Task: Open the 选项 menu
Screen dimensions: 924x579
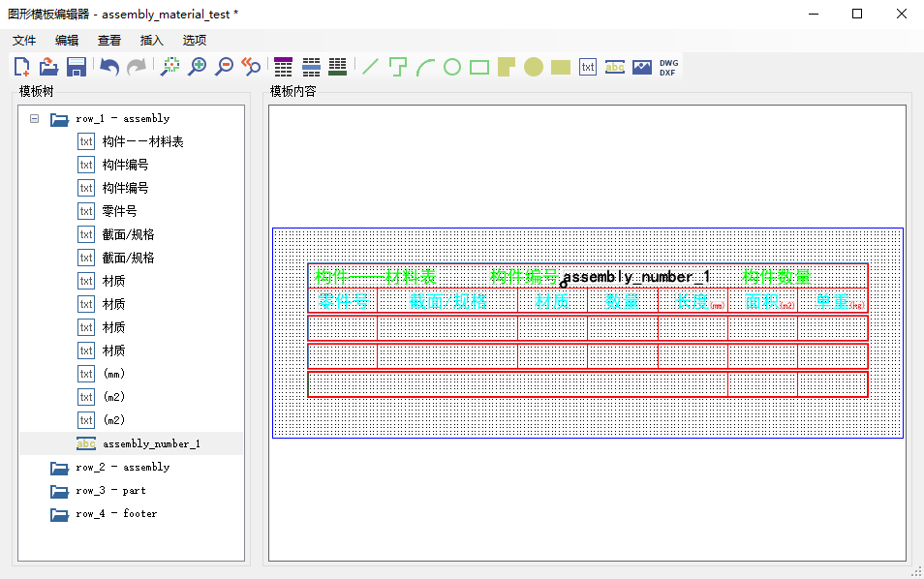Action: coord(195,40)
